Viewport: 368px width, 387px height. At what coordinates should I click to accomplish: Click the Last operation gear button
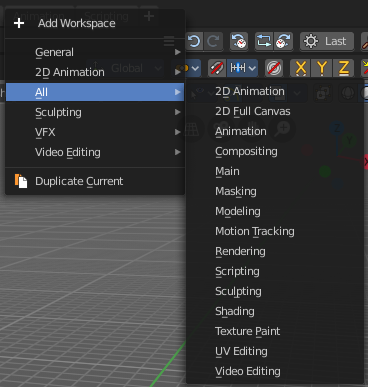click(327, 41)
